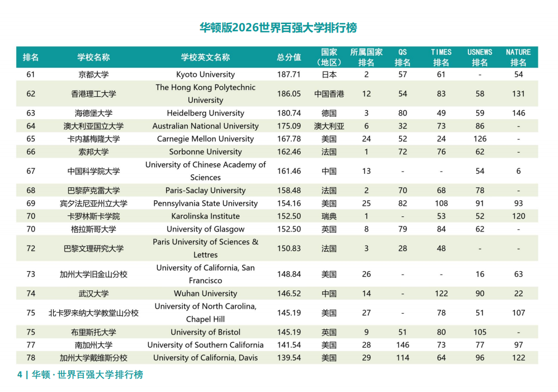Image resolution: width=558 pixels, height=392 pixels.
Task: Click the 中国科学院大学 cell
Action: click(93, 171)
